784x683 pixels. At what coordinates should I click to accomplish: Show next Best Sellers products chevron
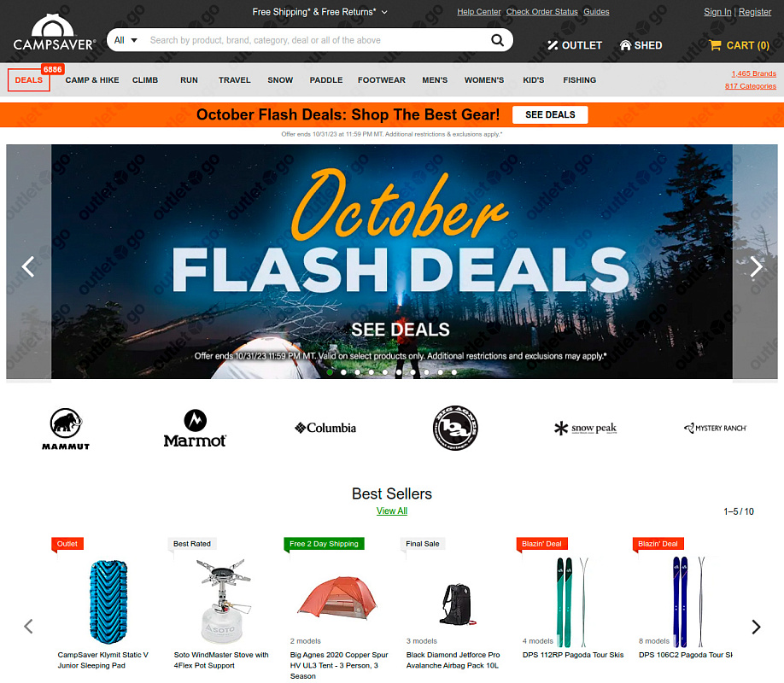756,627
